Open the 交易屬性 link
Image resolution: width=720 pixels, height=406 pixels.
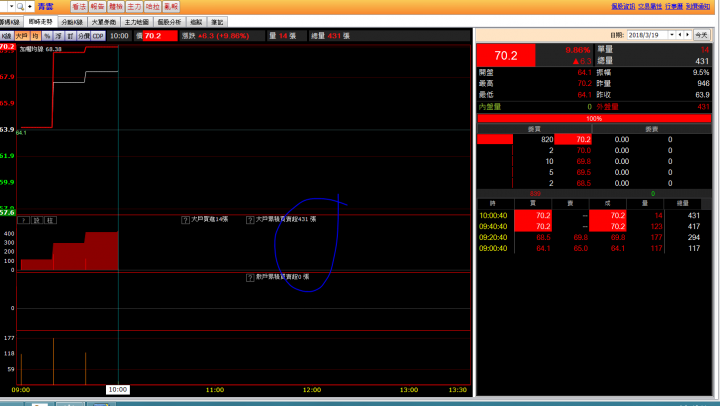tap(650, 6)
